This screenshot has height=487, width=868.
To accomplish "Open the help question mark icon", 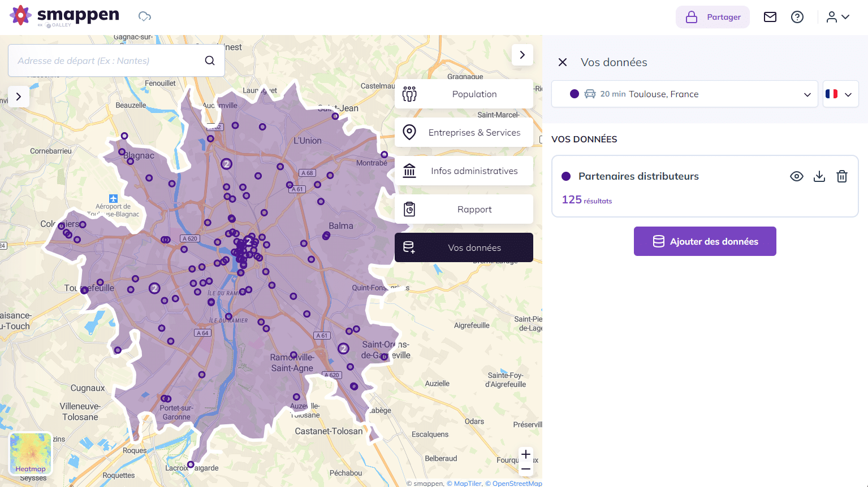I will tap(797, 17).
